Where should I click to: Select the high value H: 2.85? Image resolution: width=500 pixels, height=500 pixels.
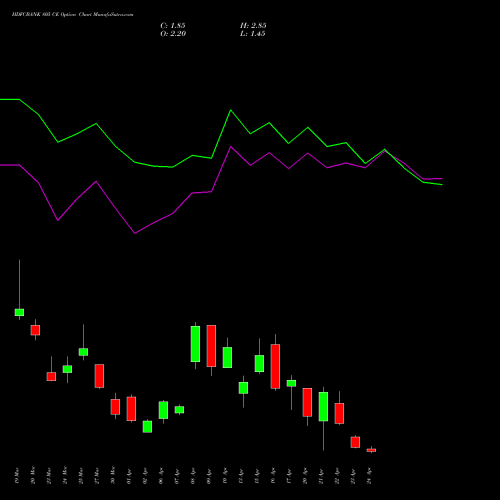tap(253, 26)
